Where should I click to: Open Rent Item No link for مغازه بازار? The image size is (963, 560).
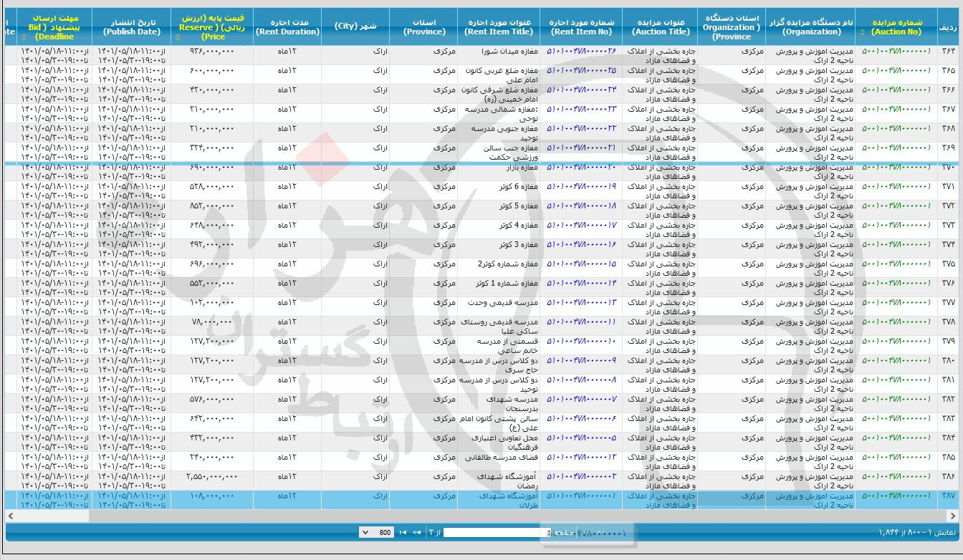coord(581,167)
